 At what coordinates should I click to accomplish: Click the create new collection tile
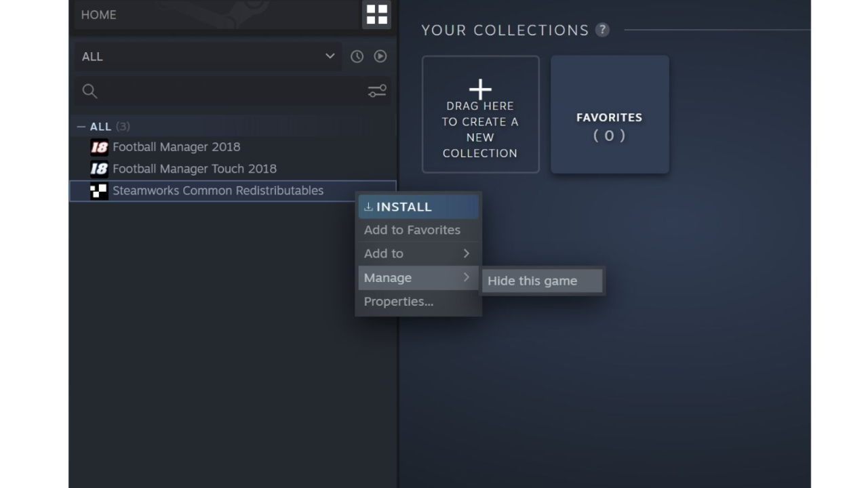pyautogui.click(x=480, y=115)
